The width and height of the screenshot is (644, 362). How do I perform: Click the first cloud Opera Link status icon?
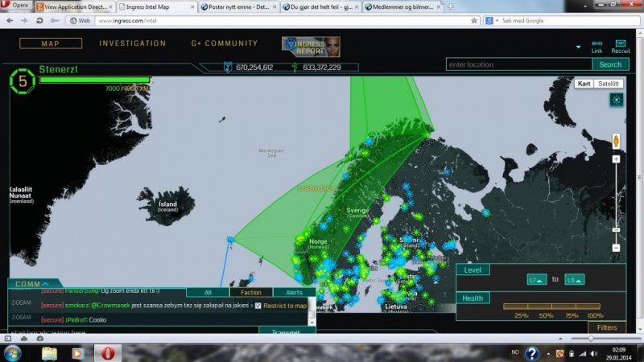tap(24, 339)
